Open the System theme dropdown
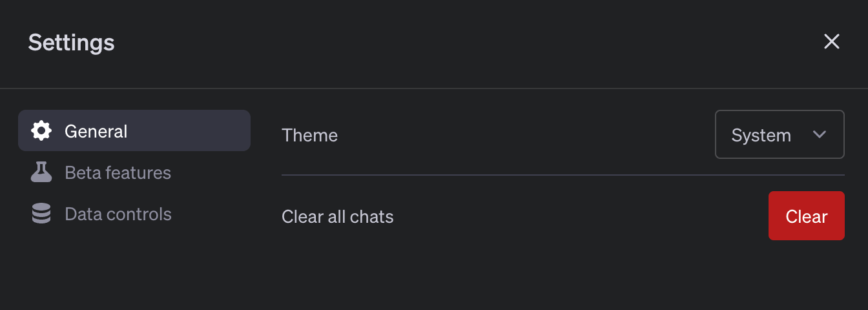Screen dimensions: 868x310 (x=779, y=135)
